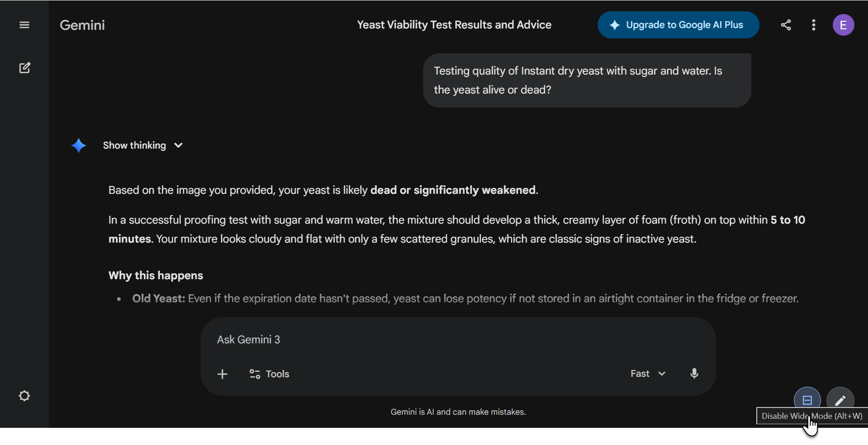
Task: Click the conversation title Yeast Viability Test
Action: [x=454, y=25]
